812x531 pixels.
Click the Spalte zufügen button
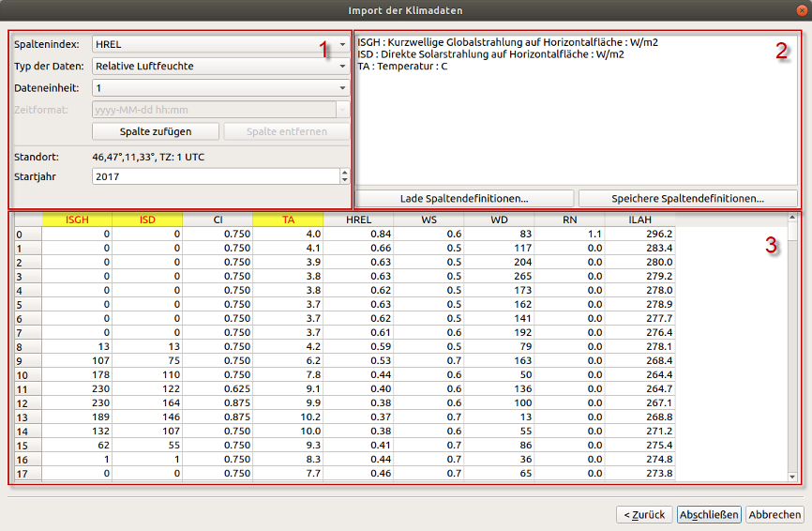click(x=156, y=131)
